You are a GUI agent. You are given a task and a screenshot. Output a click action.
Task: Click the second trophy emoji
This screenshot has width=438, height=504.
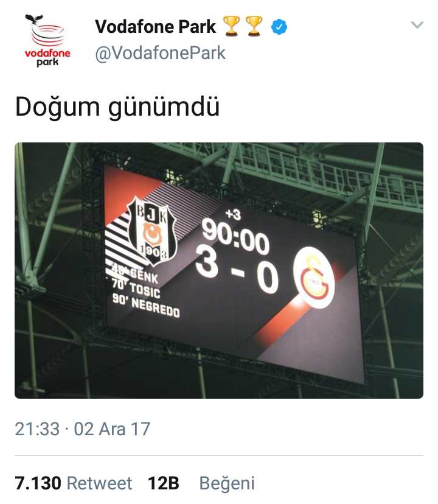[254, 26]
